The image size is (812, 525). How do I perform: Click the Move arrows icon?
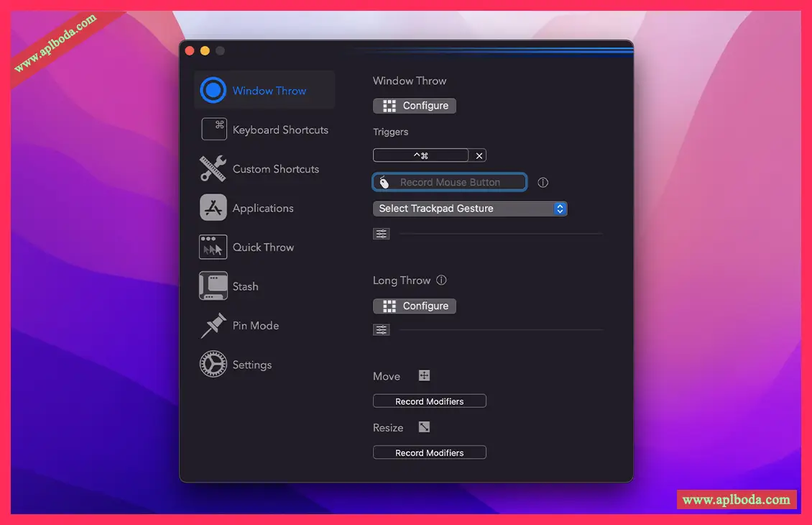coord(424,375)
